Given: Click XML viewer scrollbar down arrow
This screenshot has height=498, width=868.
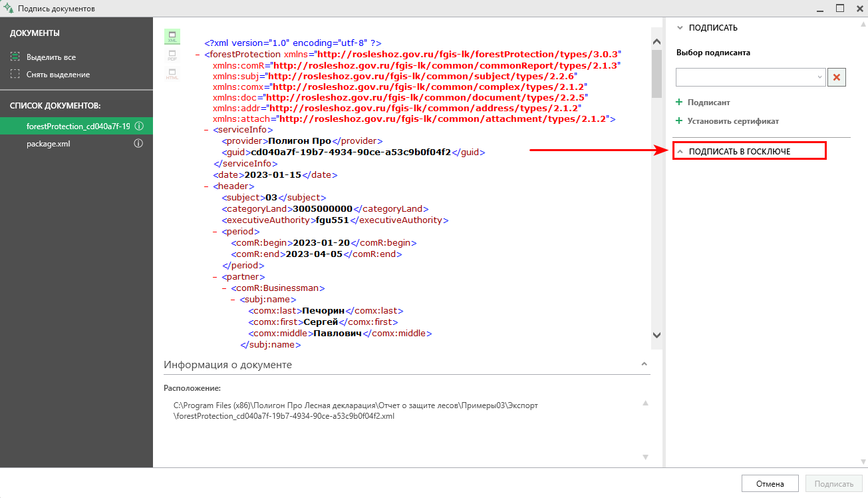Looking at the screenshot, I should 656,336.
